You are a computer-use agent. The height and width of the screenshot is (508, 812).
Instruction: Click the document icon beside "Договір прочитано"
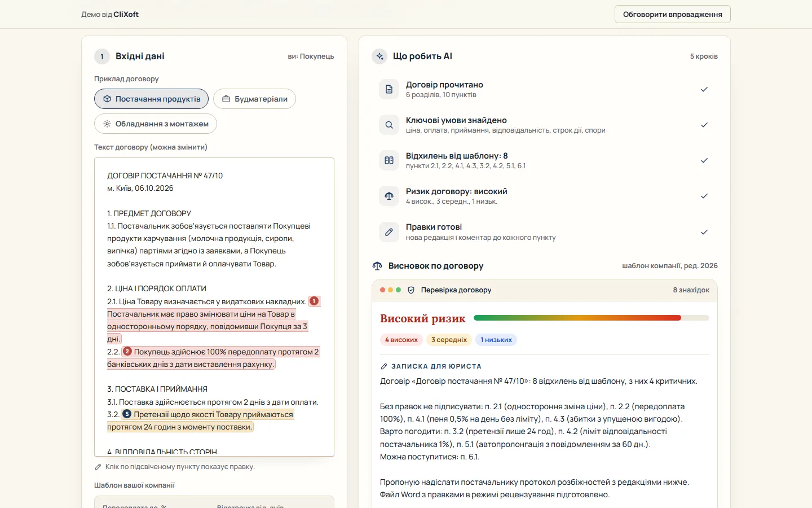tap(389, 89)
